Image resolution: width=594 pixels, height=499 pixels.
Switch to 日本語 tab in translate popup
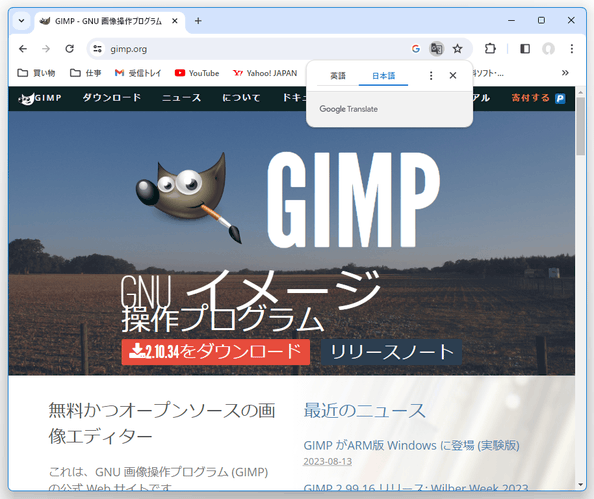point(383,76)
